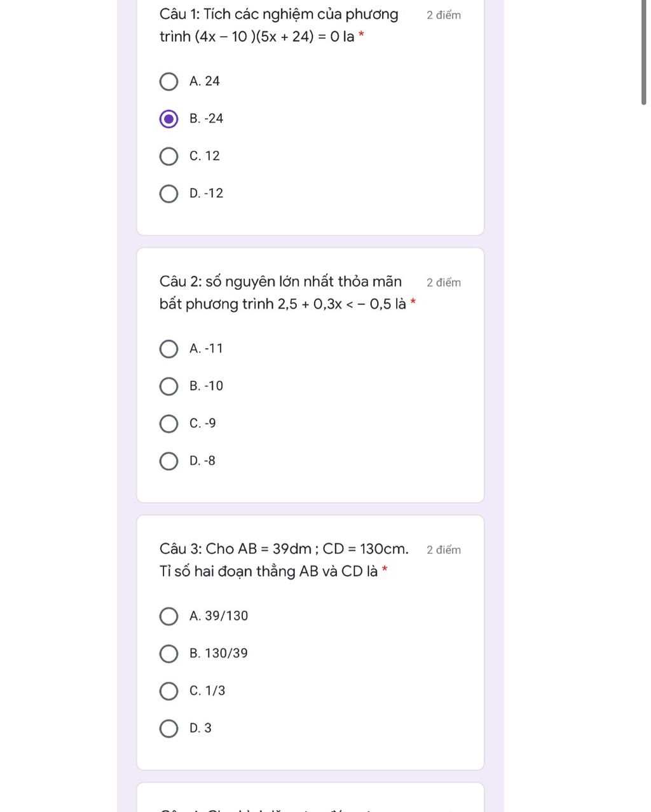The width and height of the screenshot is (651, 812).
Task: Pick C. 1/3 radio button
Action: (x=168, y=691)
